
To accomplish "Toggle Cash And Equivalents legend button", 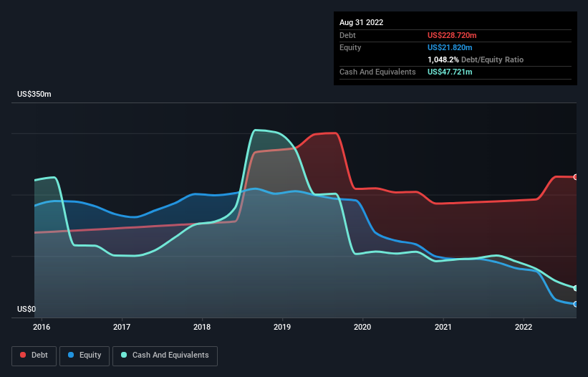I will (x=165, y=355).
